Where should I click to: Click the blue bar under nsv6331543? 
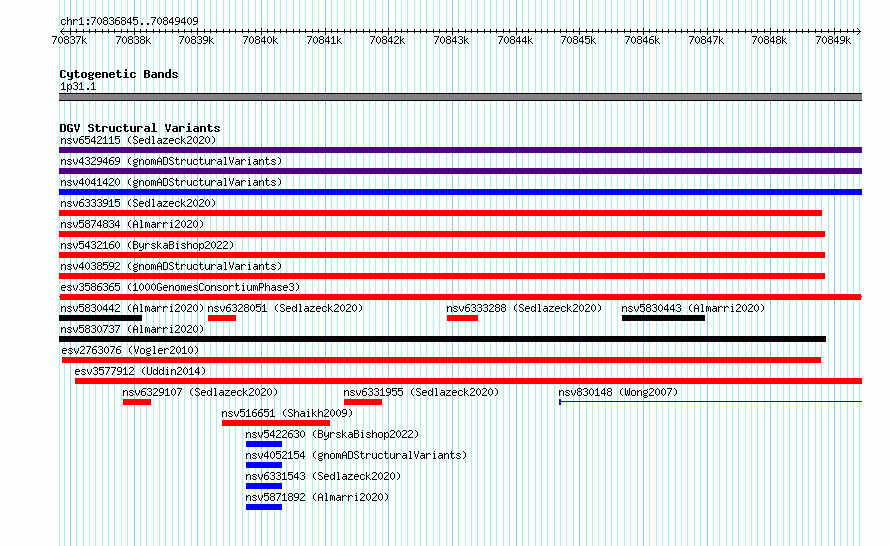click(264, 486)
